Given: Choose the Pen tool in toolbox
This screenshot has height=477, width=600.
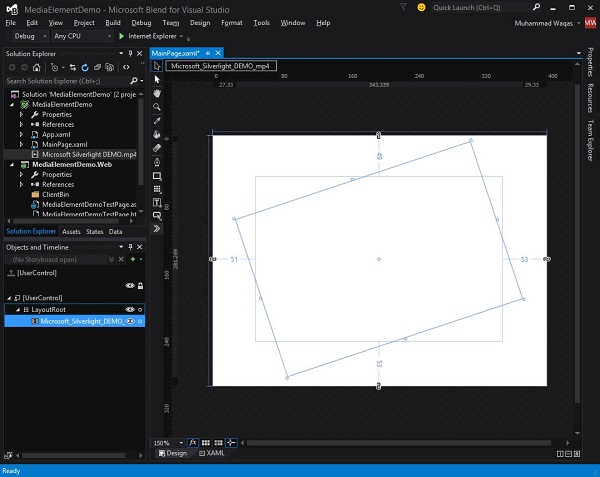Looking at the screenshot, I should coord(157,161).
